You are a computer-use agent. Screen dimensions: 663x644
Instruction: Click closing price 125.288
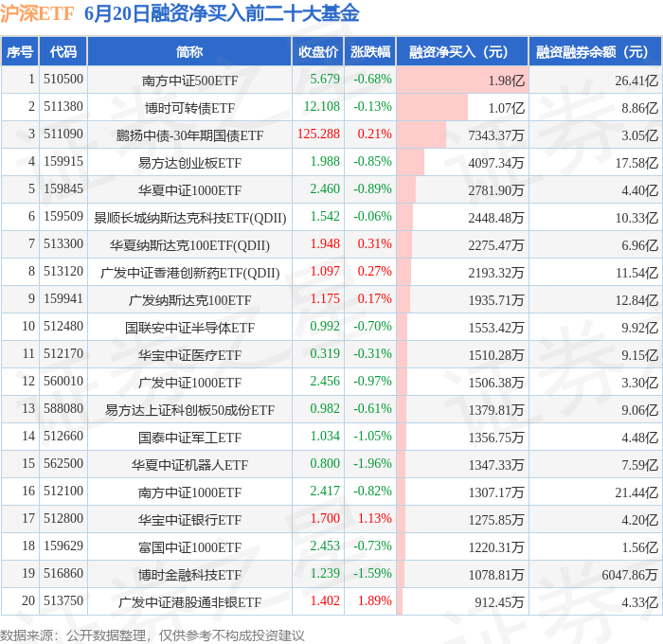(318, 134)
